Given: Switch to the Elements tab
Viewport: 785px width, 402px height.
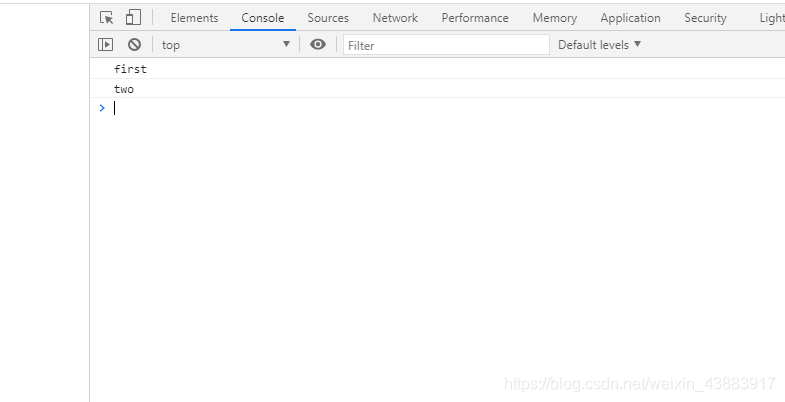Looking at the screenshot, I should point(194,18).
